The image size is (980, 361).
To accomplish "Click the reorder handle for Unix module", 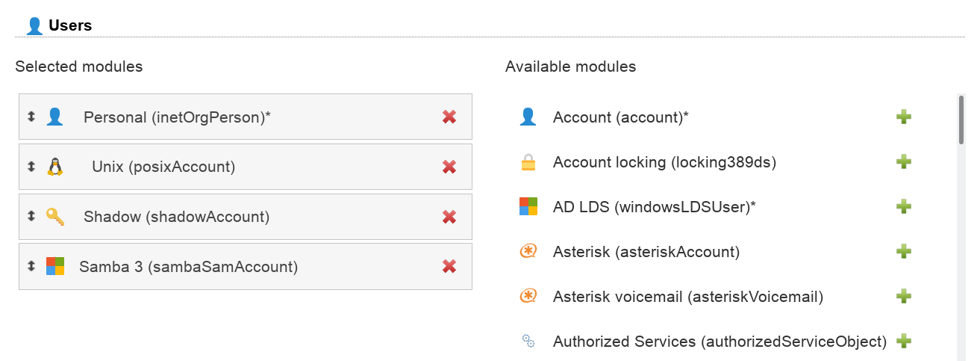I will click(x=31, y=167).
